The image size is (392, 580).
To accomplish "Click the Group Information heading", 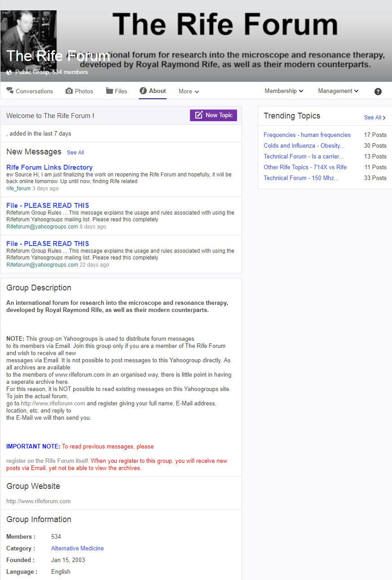I will (x=39, y=519).
